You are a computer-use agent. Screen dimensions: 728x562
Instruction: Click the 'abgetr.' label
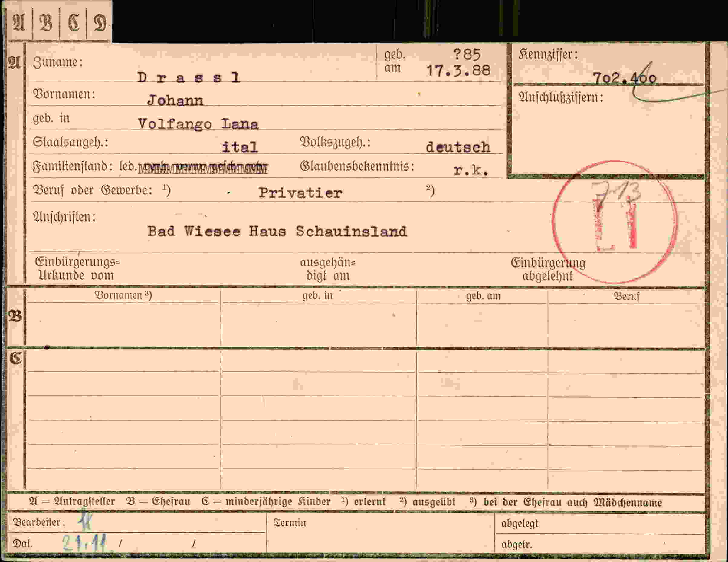[517, 544]
